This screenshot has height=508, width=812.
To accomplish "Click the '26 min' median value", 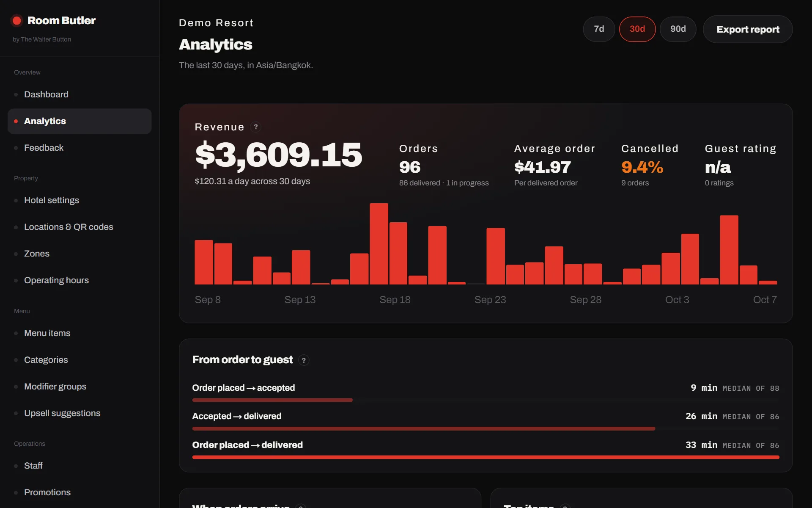I will pos(702,416).
